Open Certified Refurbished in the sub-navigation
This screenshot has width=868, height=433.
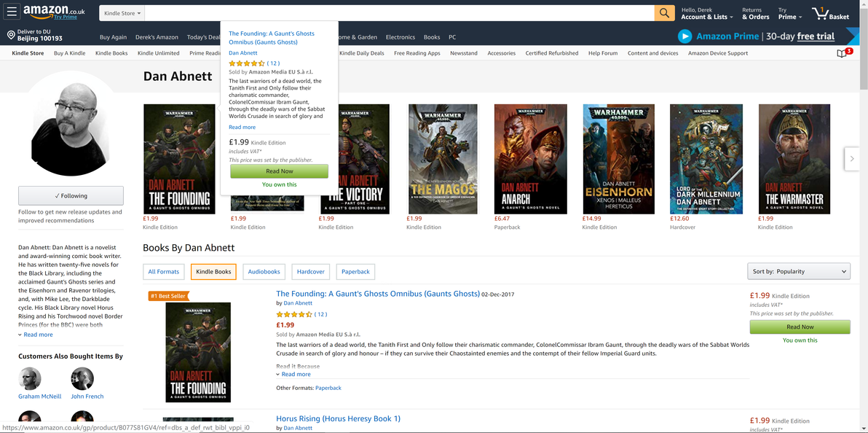pyautogui.click(x=552, y=53)
